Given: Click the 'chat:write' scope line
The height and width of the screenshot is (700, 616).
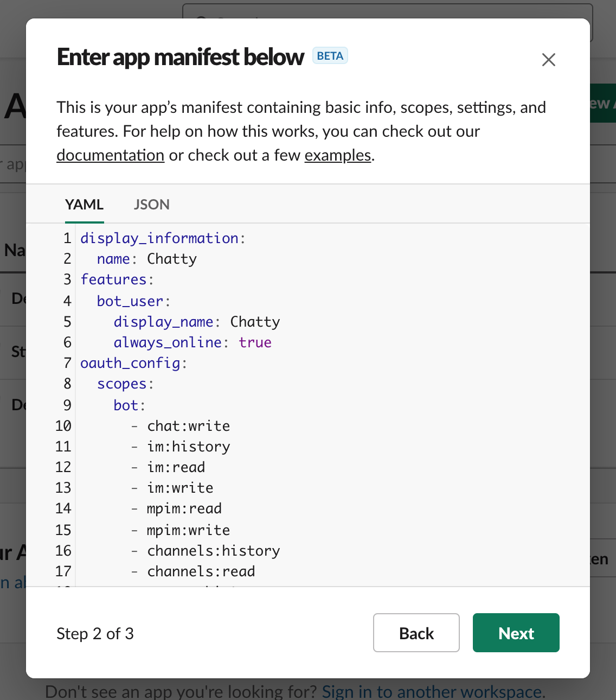Looking at the screenshot, I should pyautogui.click(x=181, y=426).
